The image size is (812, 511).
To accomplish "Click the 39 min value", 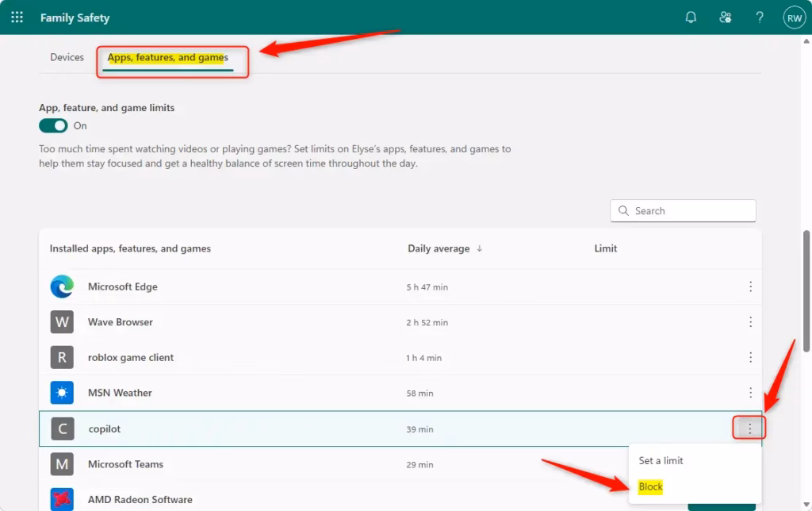I will coord(419,429).
